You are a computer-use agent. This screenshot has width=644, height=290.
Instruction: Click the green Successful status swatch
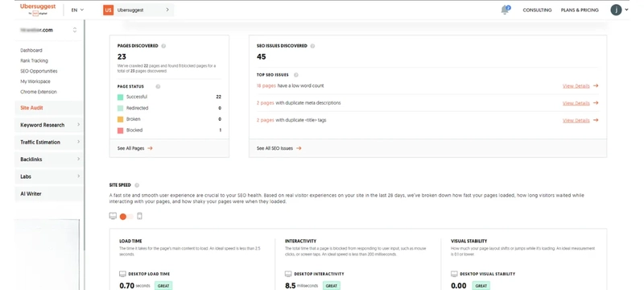click(120, 97)
